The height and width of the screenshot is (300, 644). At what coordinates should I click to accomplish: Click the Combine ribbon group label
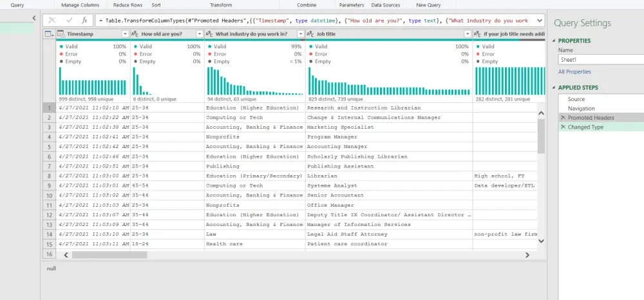[307, 5]
